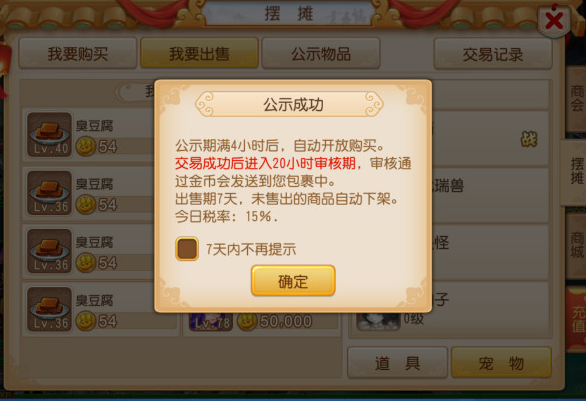
Task: Select the 宠物 category button
Action: (x=501, y=363)
